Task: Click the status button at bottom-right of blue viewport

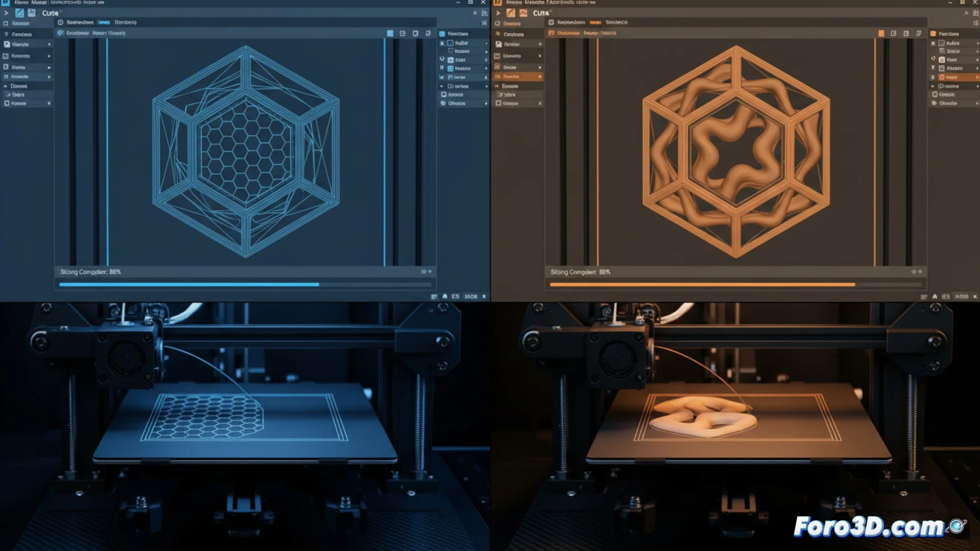Action: 471,296
